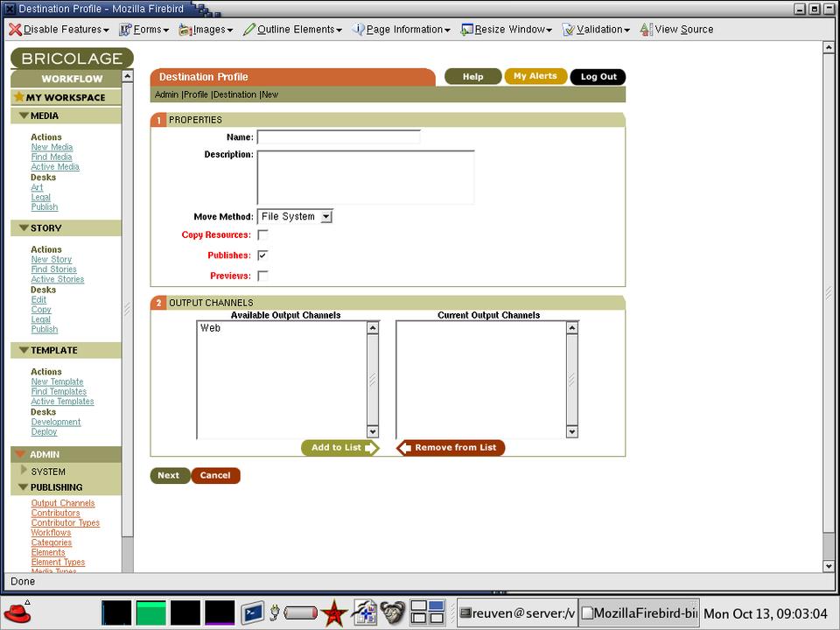
Task: Open the Disable Features toolbar menu
Action: (x=59, y=30)
